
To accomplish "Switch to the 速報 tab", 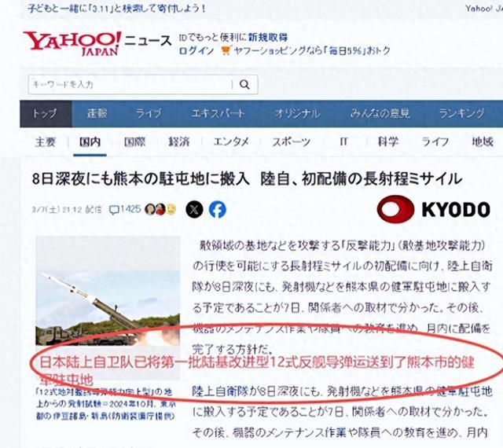I will 97,114.
